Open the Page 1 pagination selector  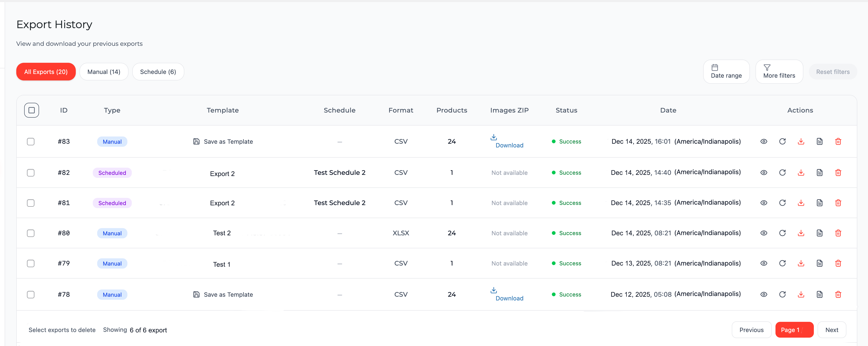click(x=794, y=330)
